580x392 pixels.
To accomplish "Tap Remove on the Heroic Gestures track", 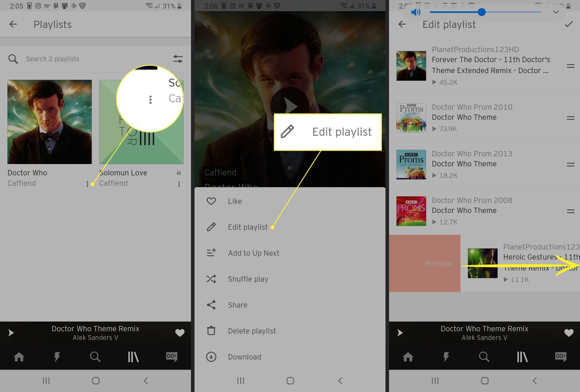I will (x=438, y=263).
